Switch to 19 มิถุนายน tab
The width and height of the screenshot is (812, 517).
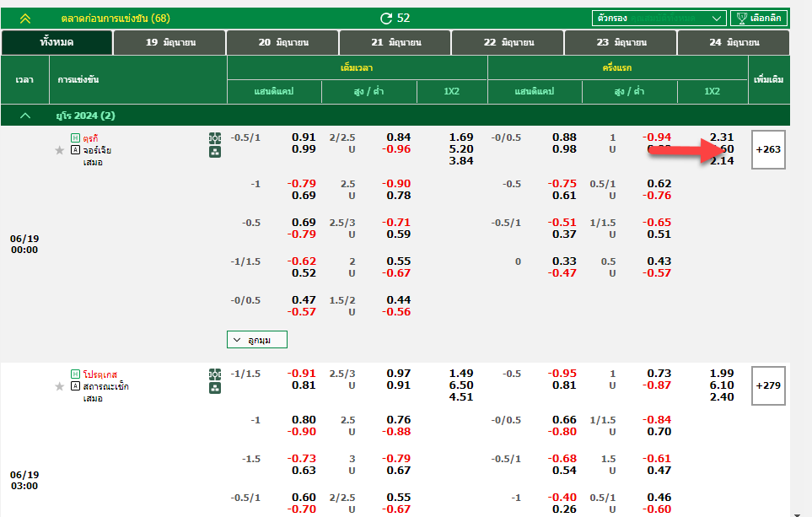tap(169, 42)
